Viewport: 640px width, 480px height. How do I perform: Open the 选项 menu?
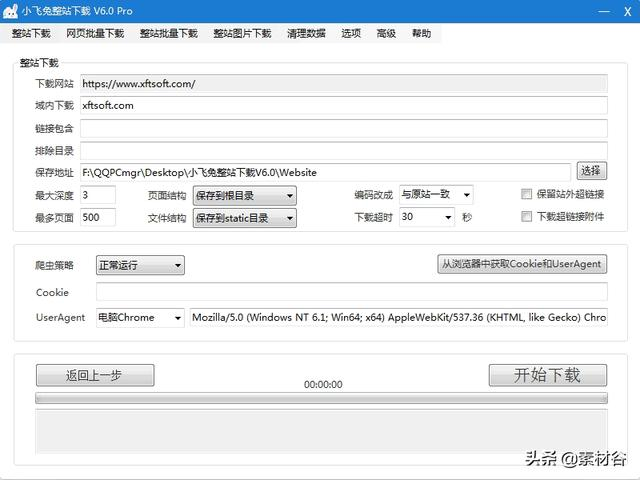click(351, 33)
